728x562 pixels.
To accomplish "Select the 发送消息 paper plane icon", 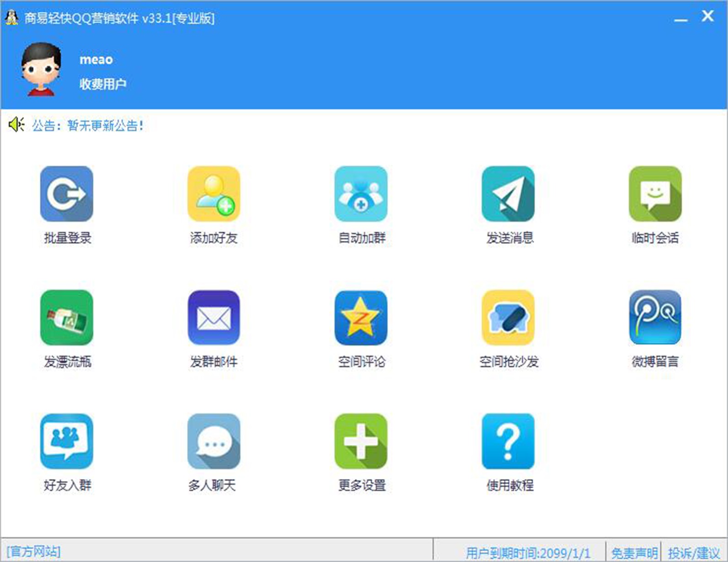I will pos(509,194).
